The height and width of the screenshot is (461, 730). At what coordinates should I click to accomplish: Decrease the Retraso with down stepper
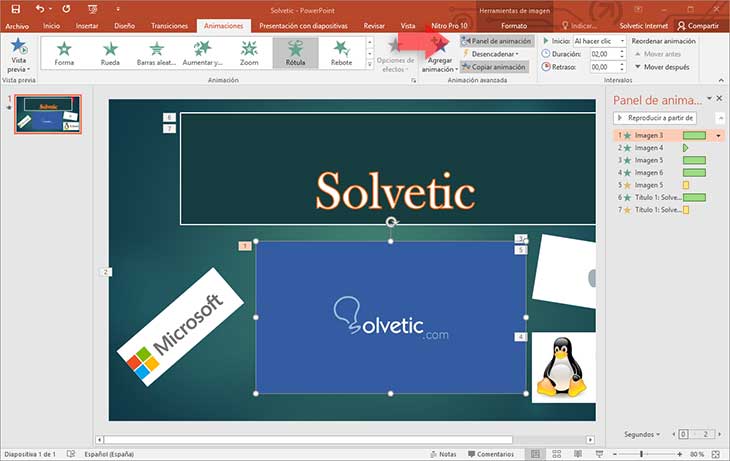coord(622,70)
